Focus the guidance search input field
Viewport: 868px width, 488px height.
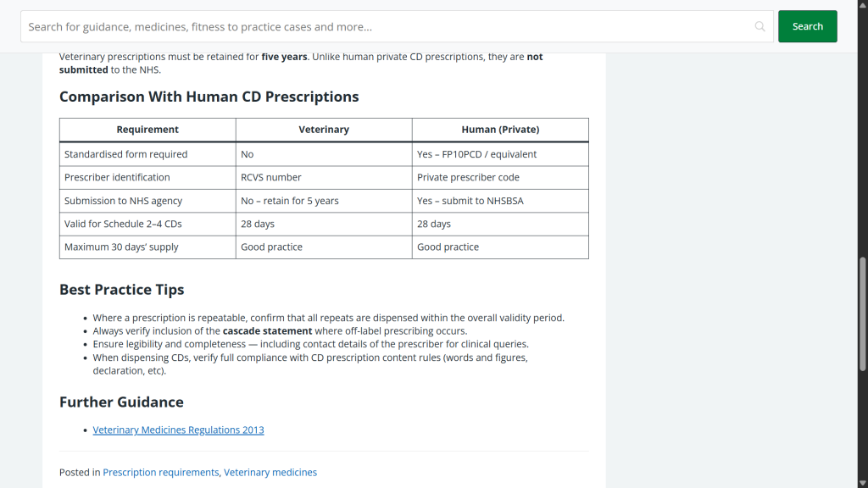point(386,27)
